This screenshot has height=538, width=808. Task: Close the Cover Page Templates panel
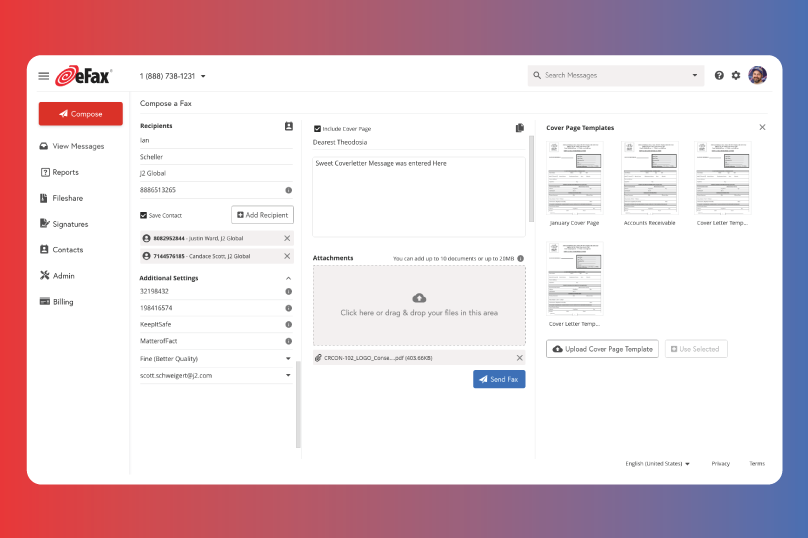[762, 127]
